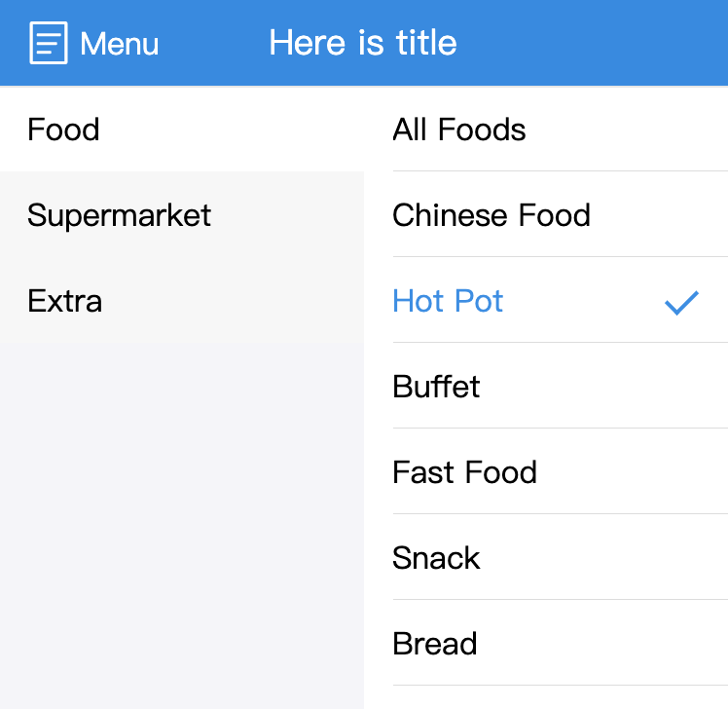Image resolution: width=728 pixels, height=709 pixels.
Task: Pick the Hot Pot option
Action: (x=448, y=301)
